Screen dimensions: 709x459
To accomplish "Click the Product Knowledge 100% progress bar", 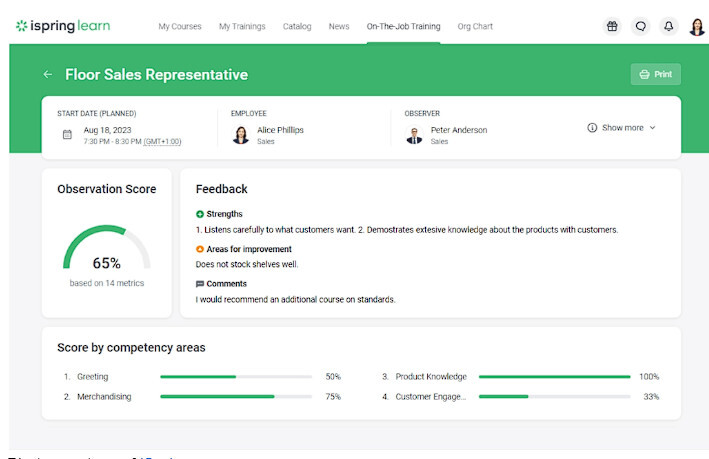I will pos(554,377).
